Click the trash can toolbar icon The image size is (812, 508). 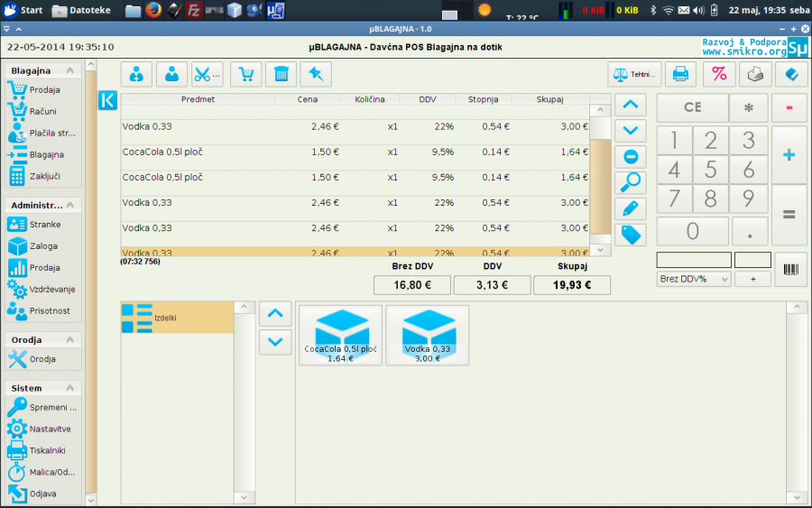281,74
